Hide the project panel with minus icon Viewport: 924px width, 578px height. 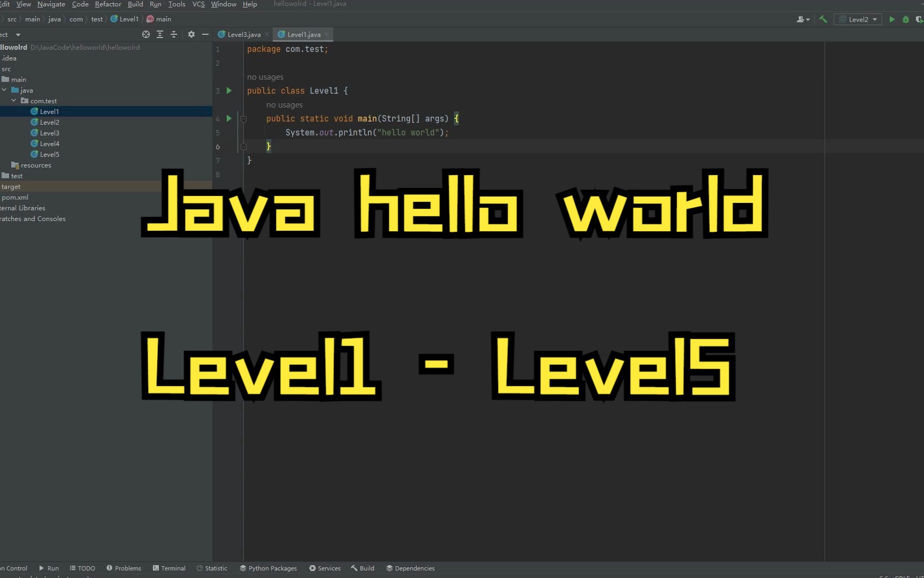205,34
